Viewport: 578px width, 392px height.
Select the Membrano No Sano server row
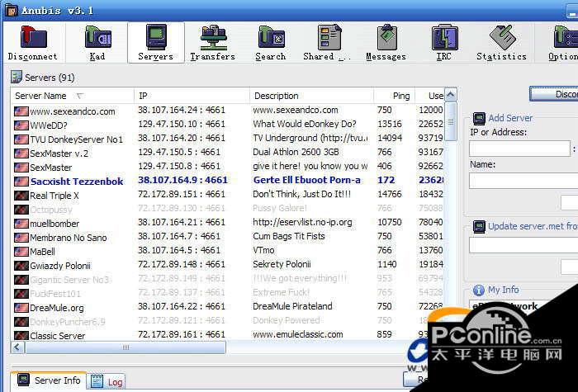pos(228,238)
